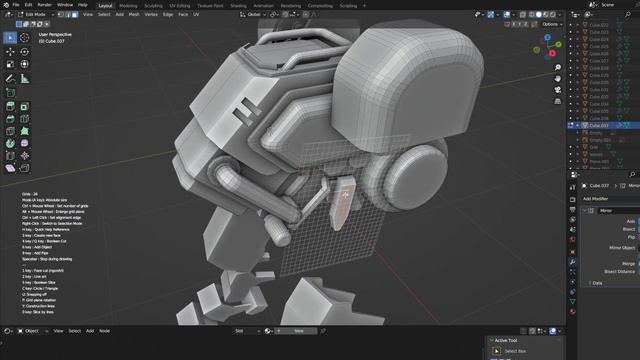
Task: Select the Poly Build tool
Action: 24,131
